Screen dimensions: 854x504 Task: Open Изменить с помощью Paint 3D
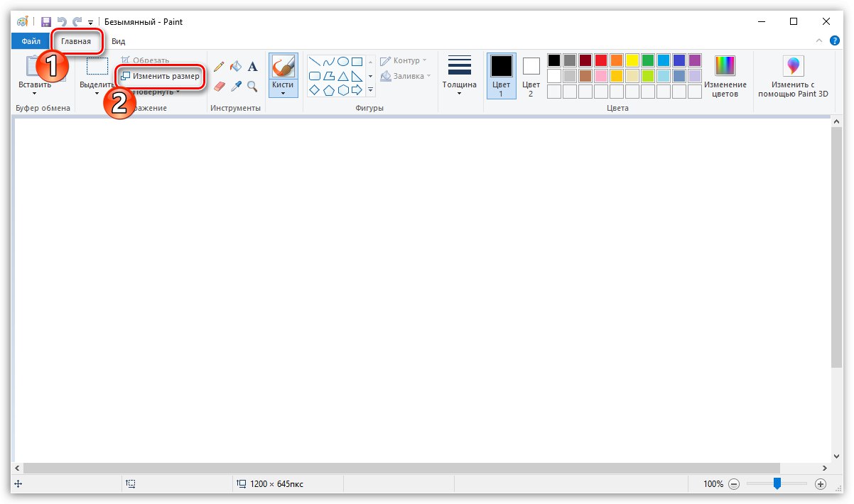[793, 77]
